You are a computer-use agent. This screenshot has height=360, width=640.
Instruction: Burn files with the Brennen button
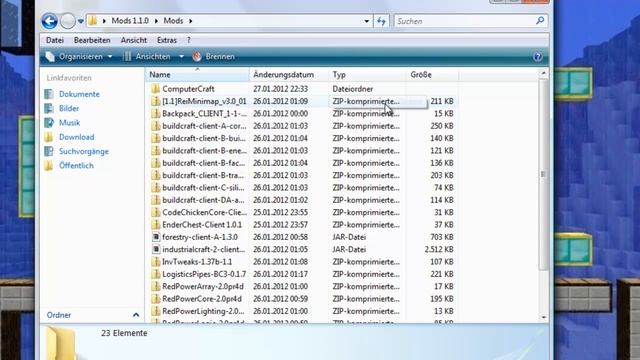(214, 57)
